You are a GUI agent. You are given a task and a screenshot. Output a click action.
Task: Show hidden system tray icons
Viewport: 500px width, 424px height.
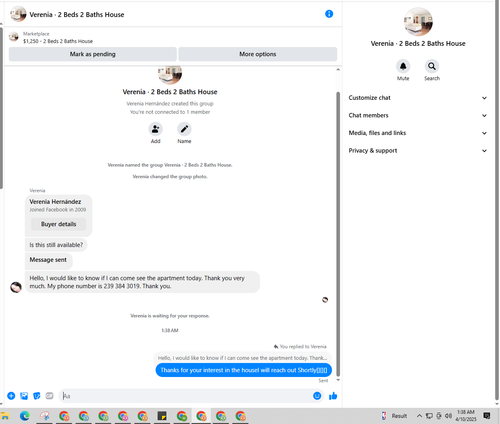(419, 416)
